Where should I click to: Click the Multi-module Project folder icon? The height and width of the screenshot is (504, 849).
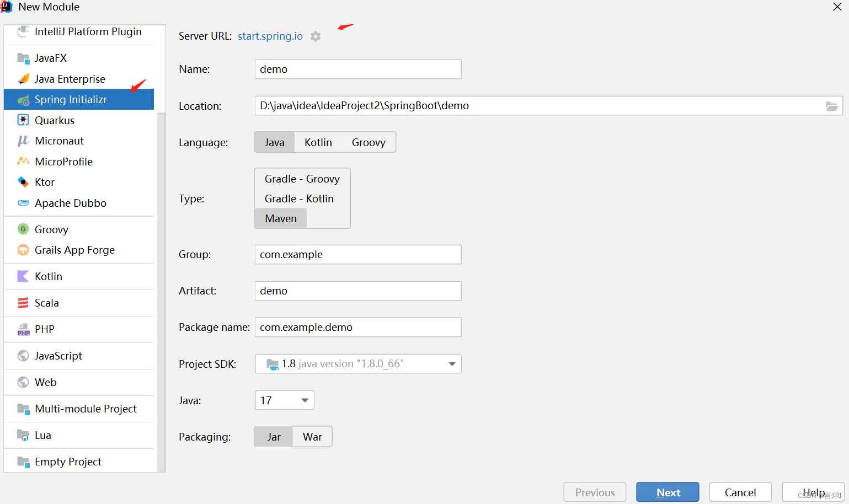(x=23, y=409)
